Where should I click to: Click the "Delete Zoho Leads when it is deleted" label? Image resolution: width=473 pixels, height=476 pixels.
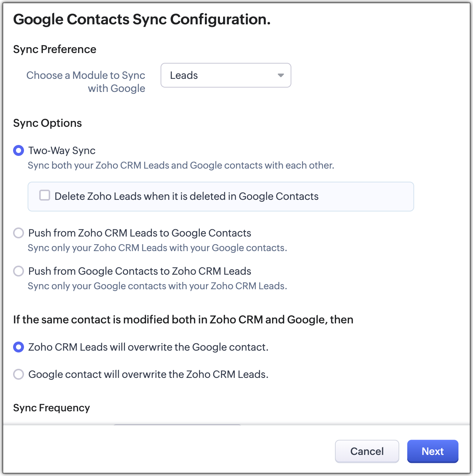[186, 196]
